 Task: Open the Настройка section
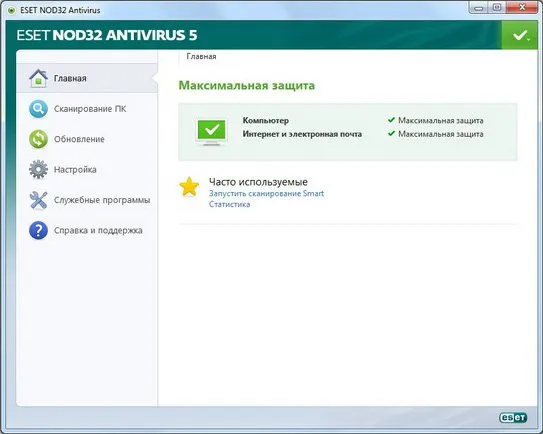click(87, 169)
